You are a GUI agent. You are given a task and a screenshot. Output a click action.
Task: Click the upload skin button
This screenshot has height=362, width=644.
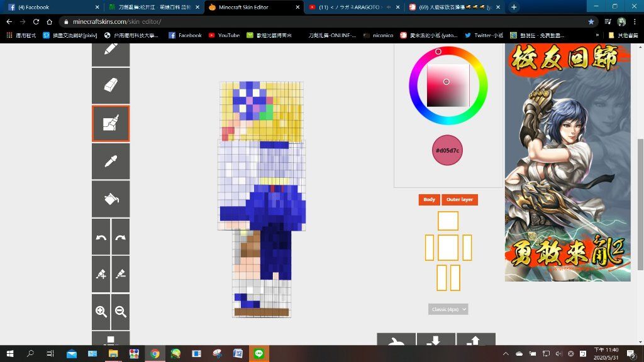point(476,339)
